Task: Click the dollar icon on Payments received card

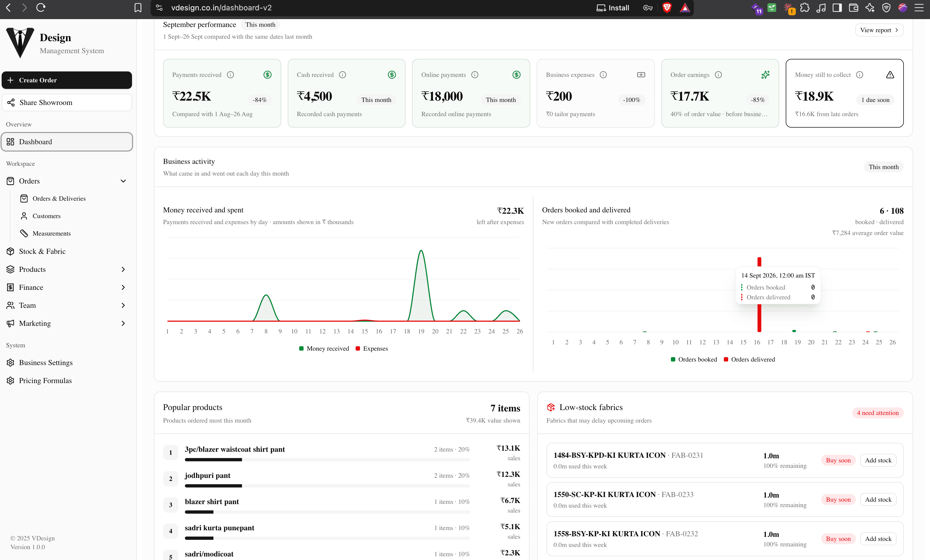Action: (x=268, y=75)
